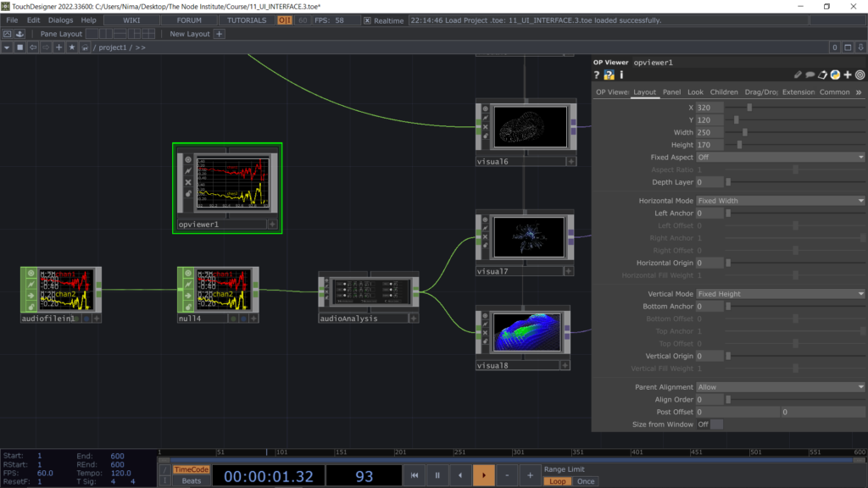Click the bookmark star icon in path bar
868x488 pixels.
(x=72, y=47)
